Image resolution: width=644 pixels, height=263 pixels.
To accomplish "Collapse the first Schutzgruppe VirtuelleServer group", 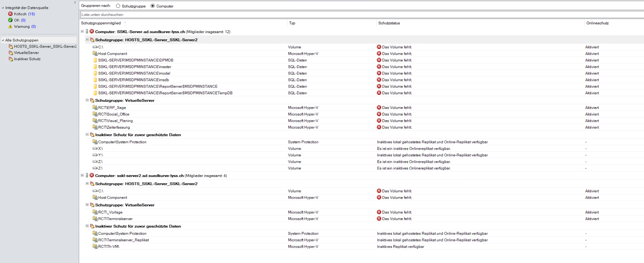I will [x=87, y=100].
